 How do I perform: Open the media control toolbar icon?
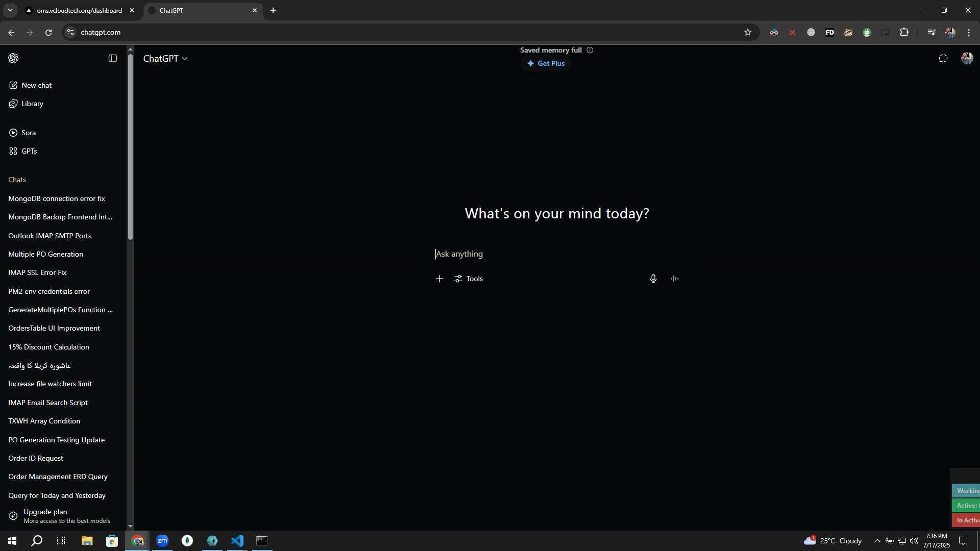pos(932,32)
